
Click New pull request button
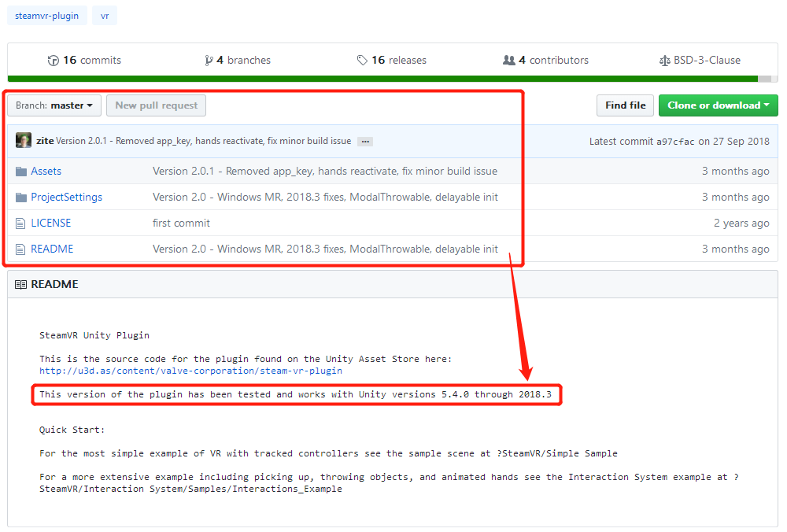156,105
